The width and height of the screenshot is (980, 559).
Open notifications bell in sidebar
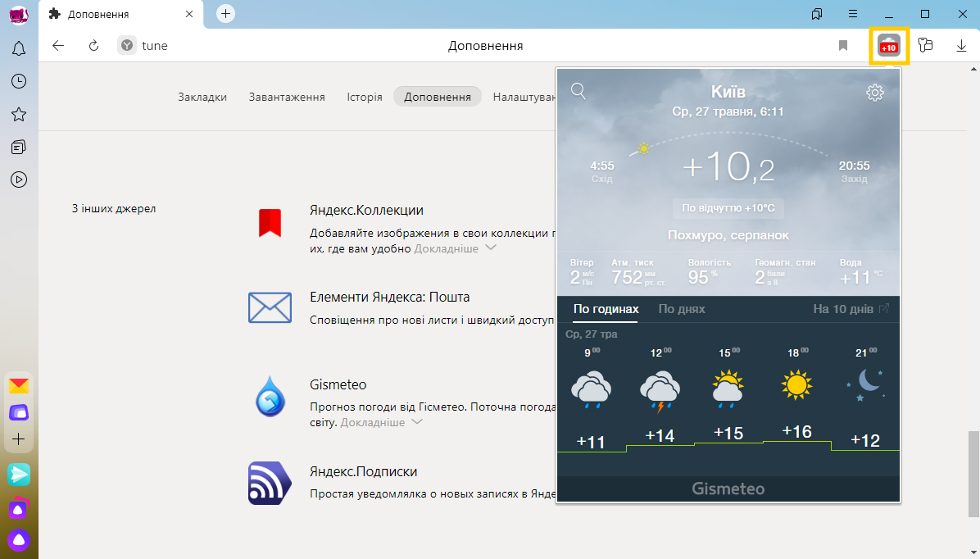pyautogui.click(x=19, y=49)
